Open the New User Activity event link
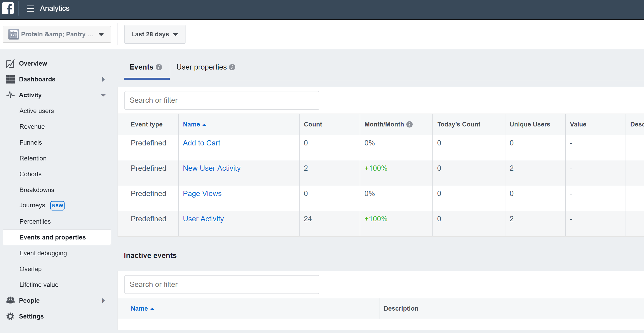 tap(212, 168)
